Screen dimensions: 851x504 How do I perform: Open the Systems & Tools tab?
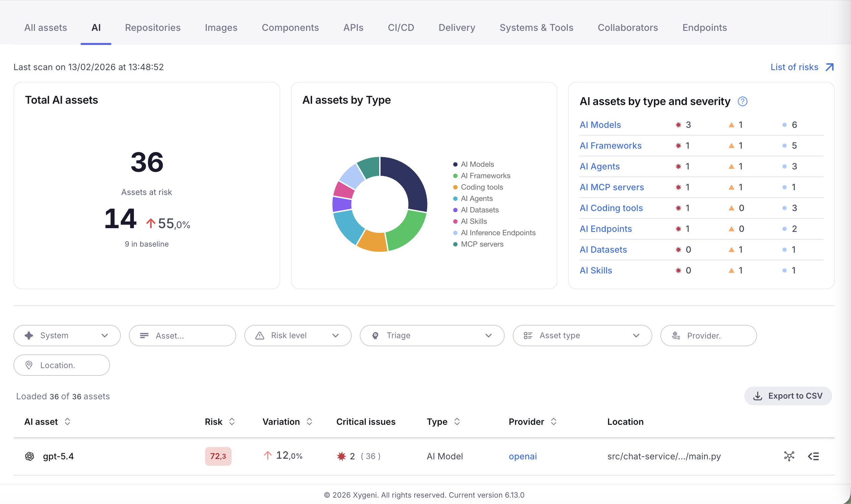[536, 28]
